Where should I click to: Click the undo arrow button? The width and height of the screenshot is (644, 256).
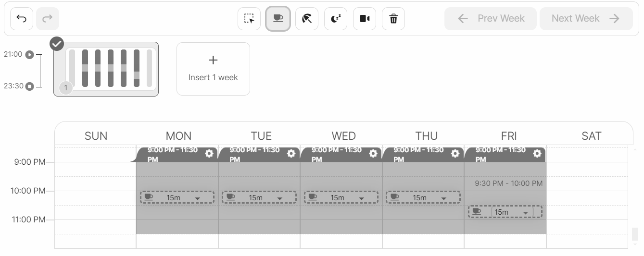[x=22, y=19]
